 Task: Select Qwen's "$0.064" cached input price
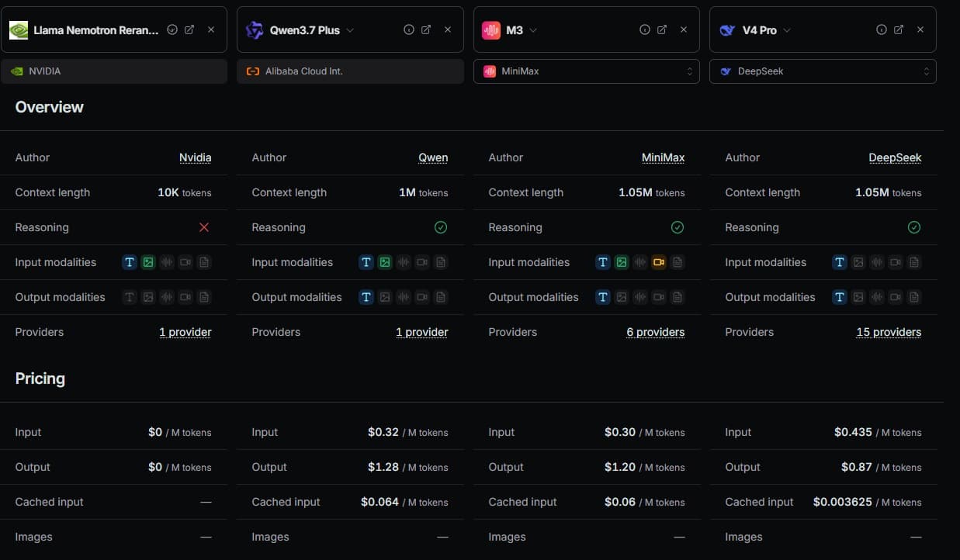click(x=379, y=502)
